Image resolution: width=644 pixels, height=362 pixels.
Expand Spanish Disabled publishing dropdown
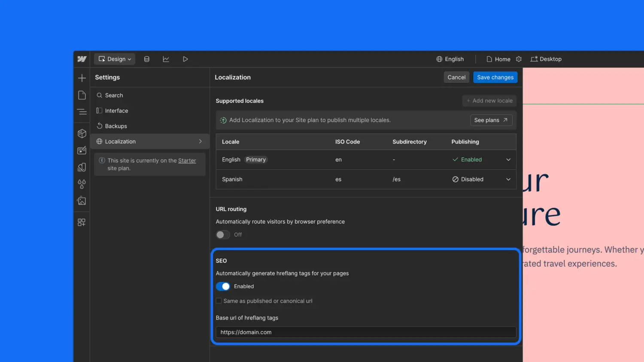tap(508, 179)
